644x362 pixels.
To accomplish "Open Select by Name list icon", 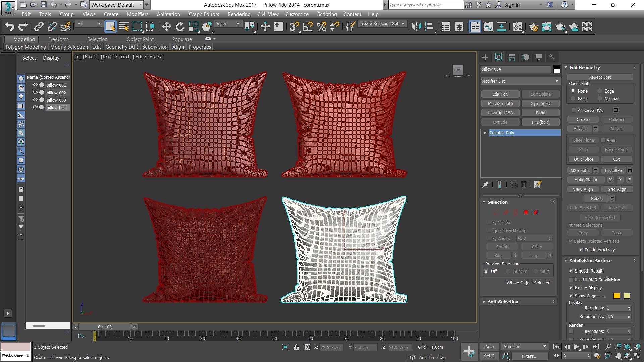I will [124, 26].
